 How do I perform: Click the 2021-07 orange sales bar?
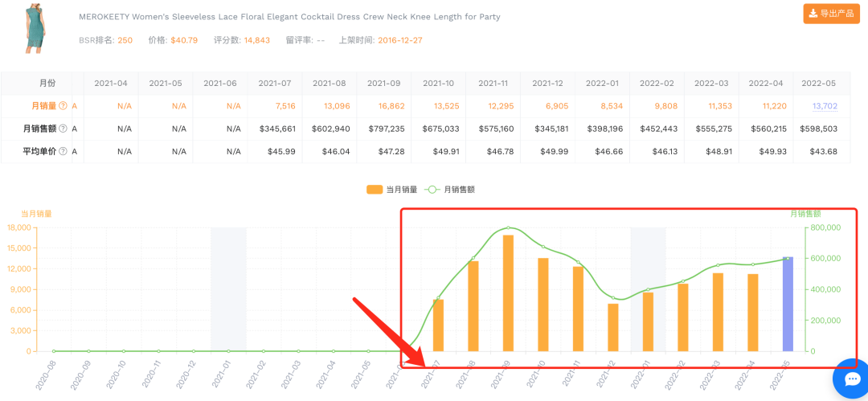438,325
